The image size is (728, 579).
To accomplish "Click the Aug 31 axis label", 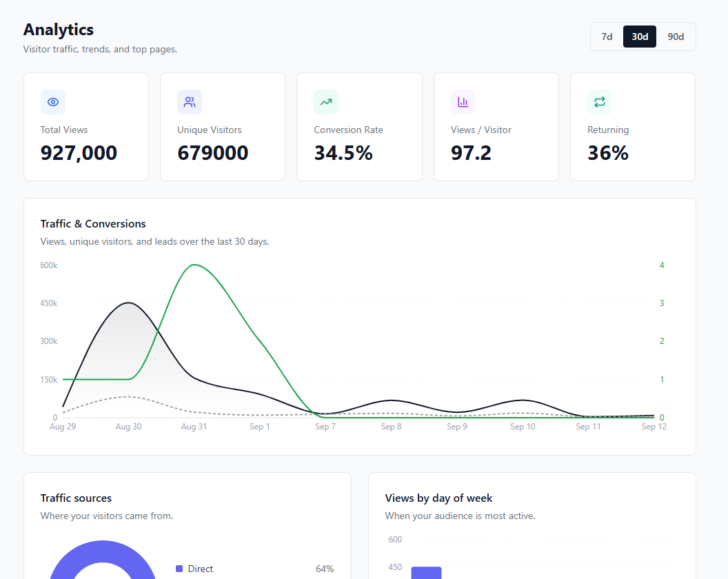I will [194, 427].
